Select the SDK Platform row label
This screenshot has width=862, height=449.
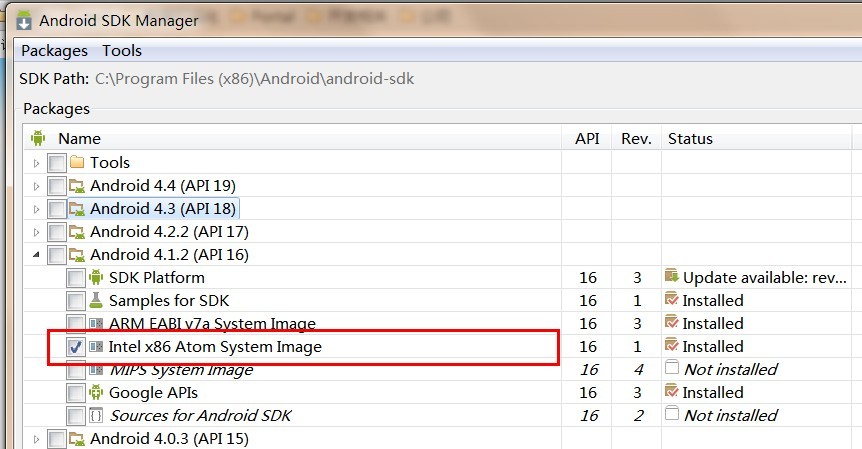click(157, 278)
